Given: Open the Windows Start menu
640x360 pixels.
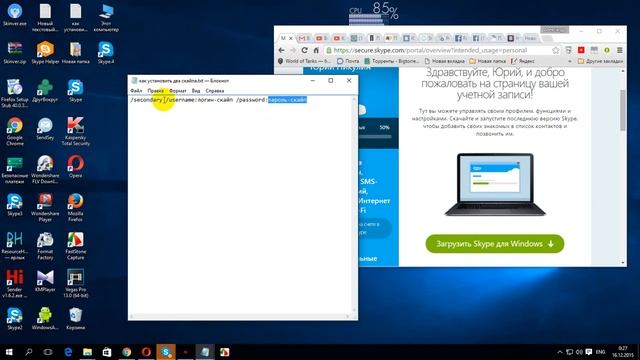Looking at the screenshot, I should coord(9,352).
